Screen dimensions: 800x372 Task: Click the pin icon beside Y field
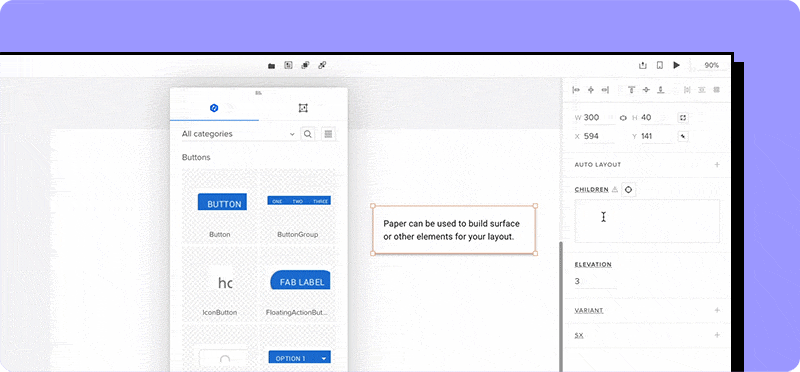[x=683, y=137]
